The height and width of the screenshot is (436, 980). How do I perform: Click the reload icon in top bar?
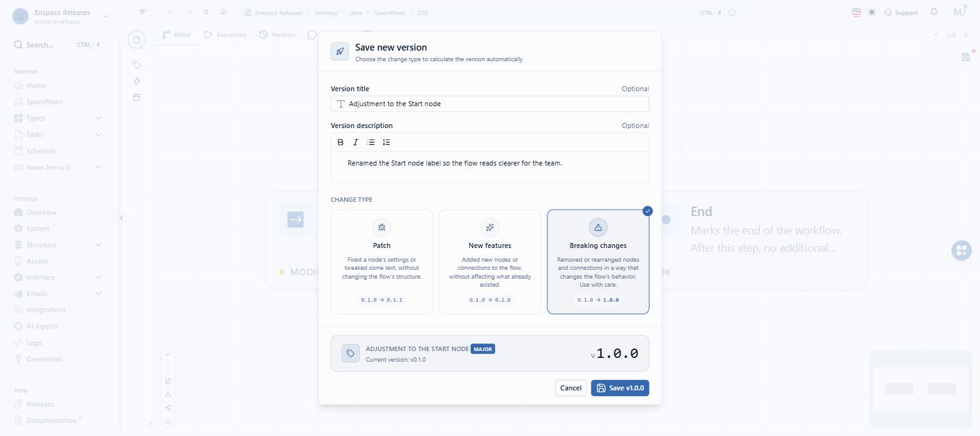pos(206,12)
